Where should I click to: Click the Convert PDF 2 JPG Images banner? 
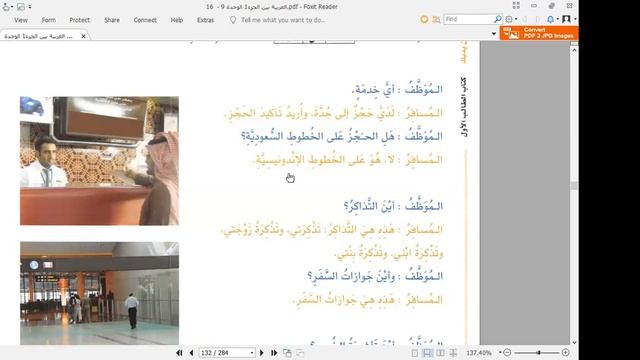coord(539,33)
